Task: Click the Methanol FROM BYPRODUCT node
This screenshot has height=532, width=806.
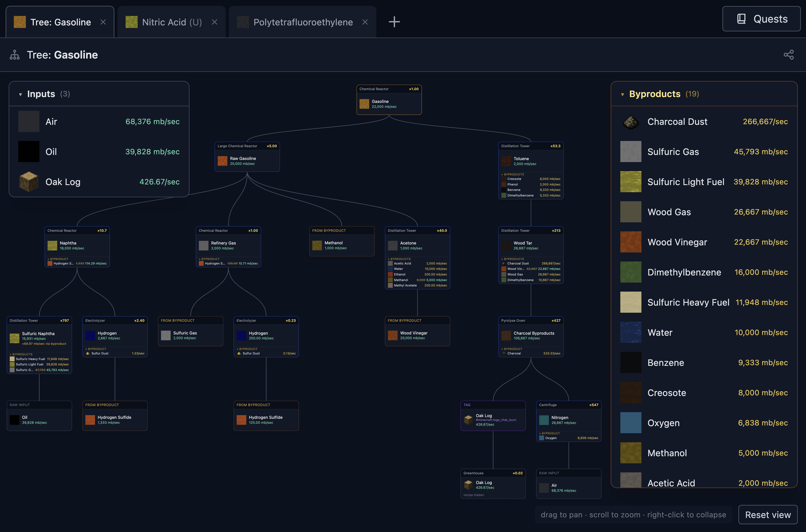Action: (x=342, y=241)
